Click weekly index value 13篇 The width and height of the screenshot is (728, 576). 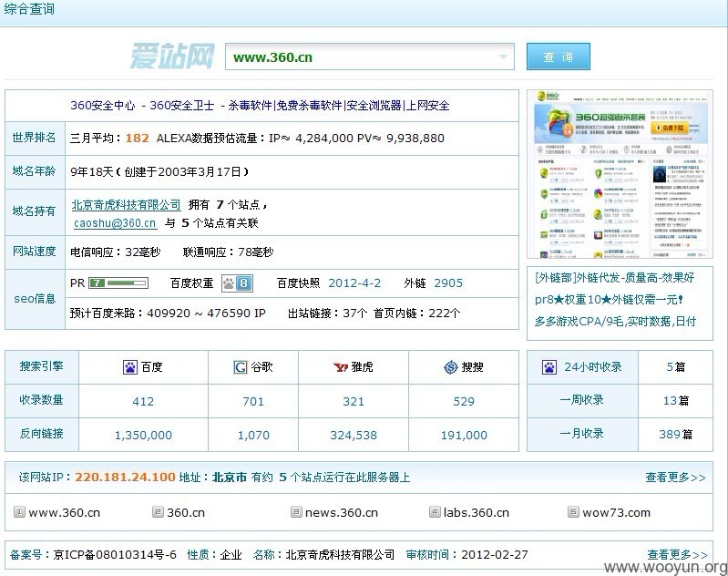(675, 400)
